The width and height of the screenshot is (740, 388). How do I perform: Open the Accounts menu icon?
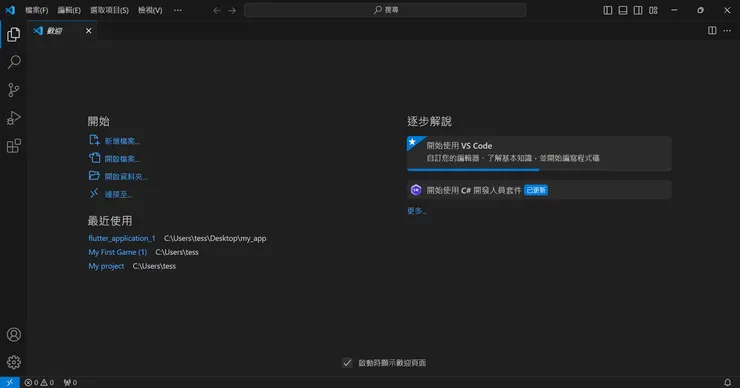coord(14,335)
